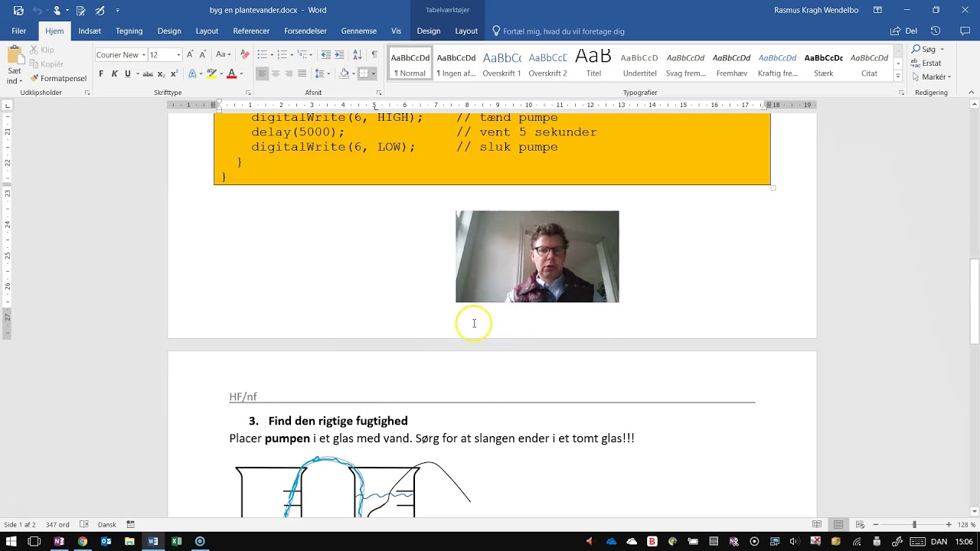Apply Titel style
The image size is (980, 551).
tap(593, 64)
